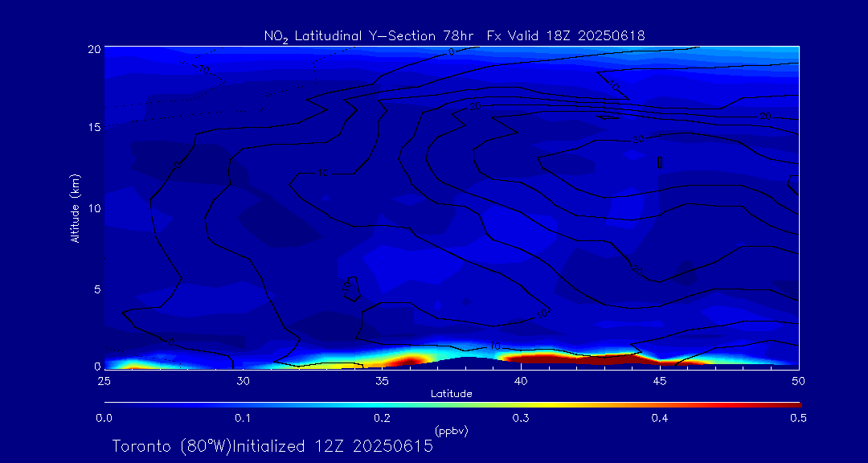Click altitude tick label 10 on axis
Screen dimensions: 868x463
tap(94, 207)
